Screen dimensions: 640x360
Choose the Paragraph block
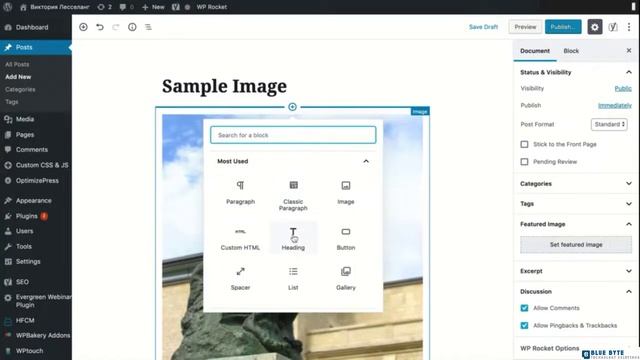[x=240, y=193]
